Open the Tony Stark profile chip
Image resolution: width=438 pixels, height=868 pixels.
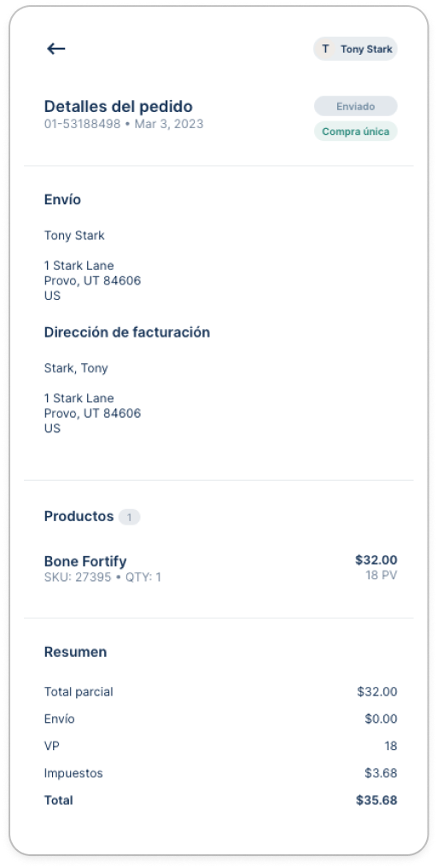pos(355,49)
